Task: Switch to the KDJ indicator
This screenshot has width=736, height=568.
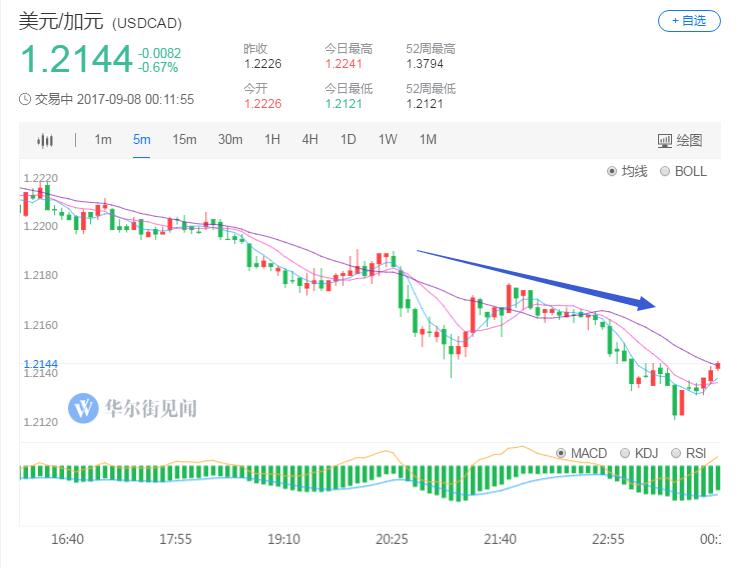Action: [626, 453]
